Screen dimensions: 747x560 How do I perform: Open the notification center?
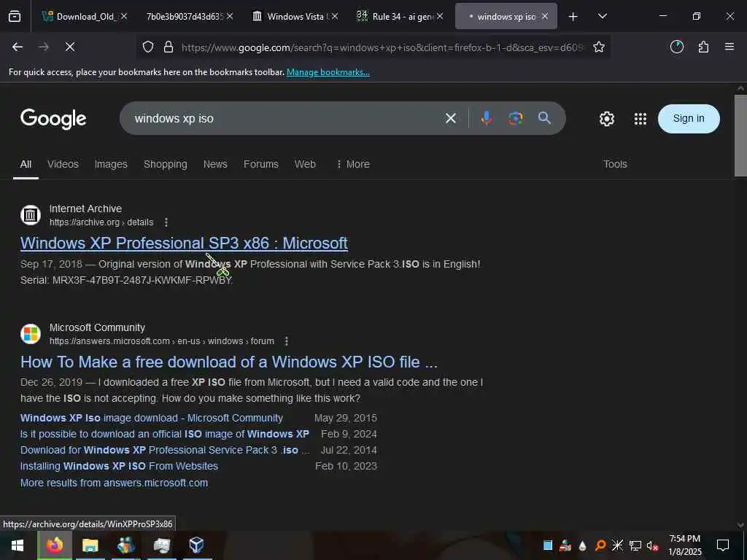pos(723,545)
